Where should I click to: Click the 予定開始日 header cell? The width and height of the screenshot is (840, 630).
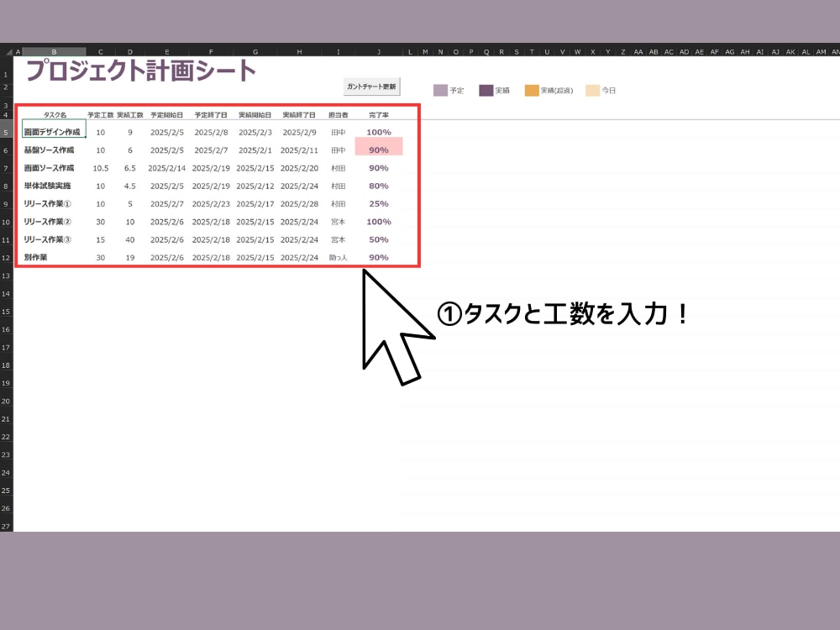click(x=166, y=114)
